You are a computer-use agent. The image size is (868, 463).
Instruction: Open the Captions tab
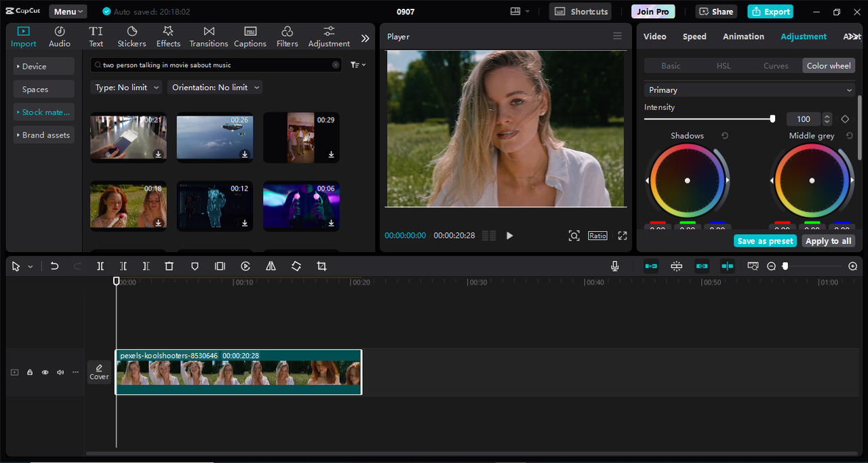[x=250, y=37]
